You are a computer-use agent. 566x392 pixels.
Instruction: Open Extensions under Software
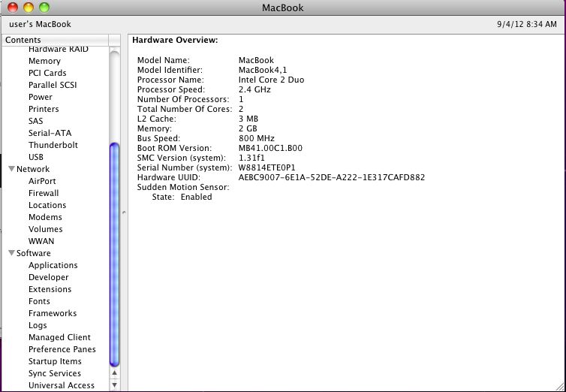point(50,289)
